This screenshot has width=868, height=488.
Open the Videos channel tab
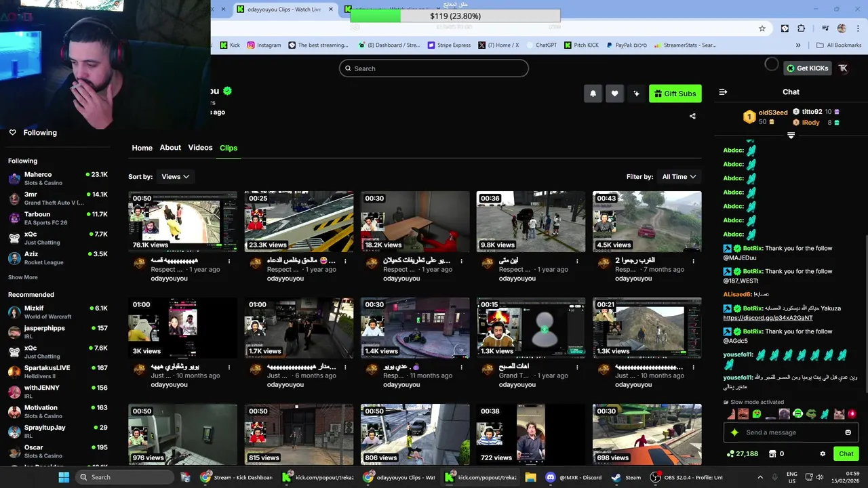point(200,148)
